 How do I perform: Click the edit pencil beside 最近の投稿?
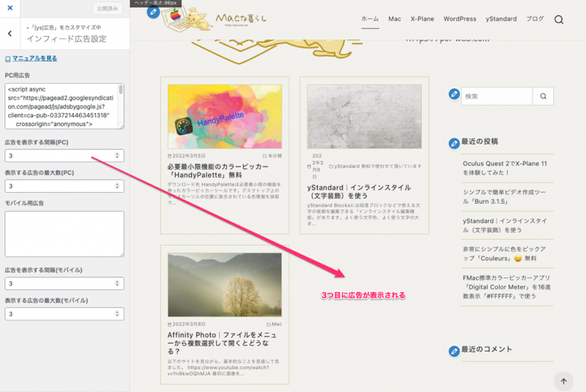pyautogui.click(x=454, y=143)
